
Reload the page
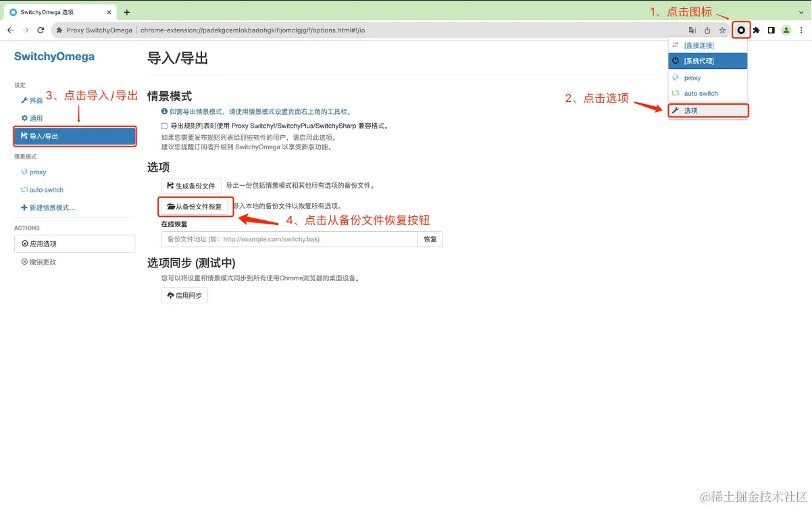tap(41, 30)
